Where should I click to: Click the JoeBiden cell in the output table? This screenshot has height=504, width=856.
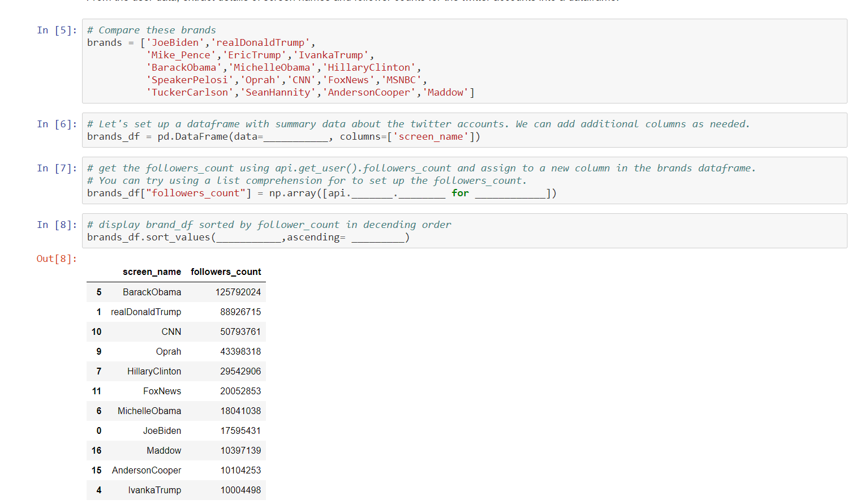[x=162, y=431]
